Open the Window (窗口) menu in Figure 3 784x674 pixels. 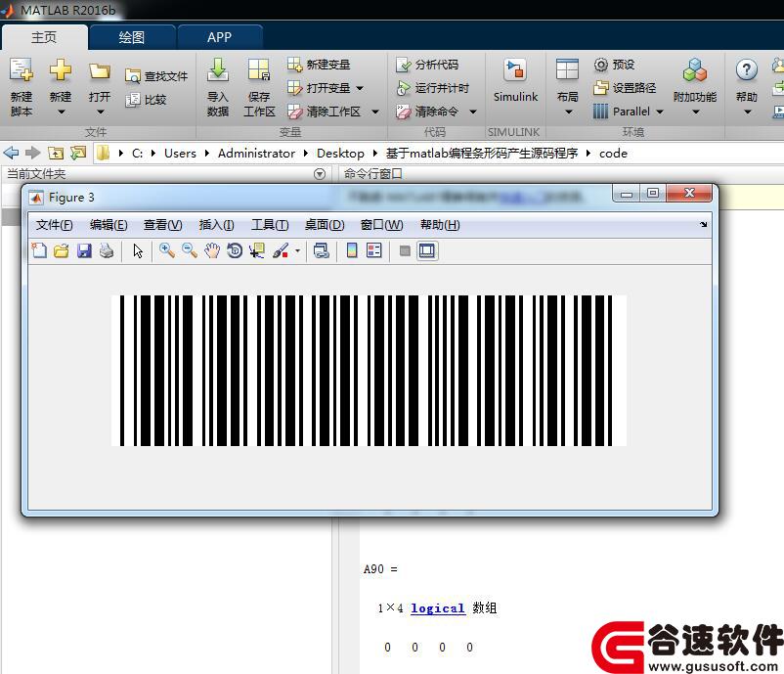[x=381, y=225]
